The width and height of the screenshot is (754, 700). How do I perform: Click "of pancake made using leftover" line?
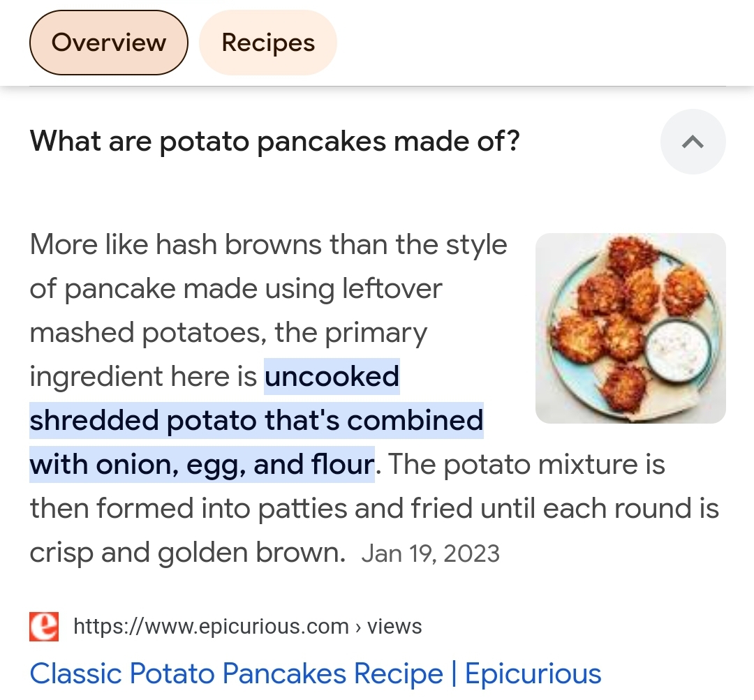point(235,289)
